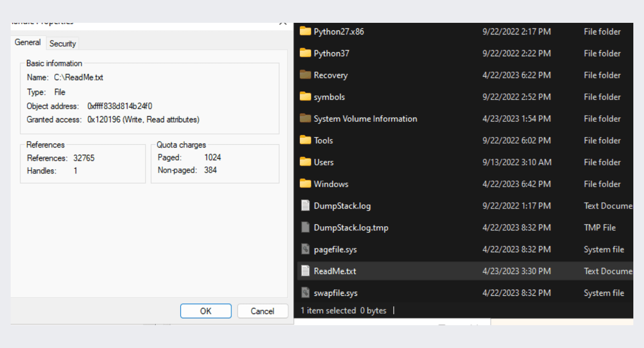
Task: Click the DumpStack.log.tmp file name
Action: 351,228
